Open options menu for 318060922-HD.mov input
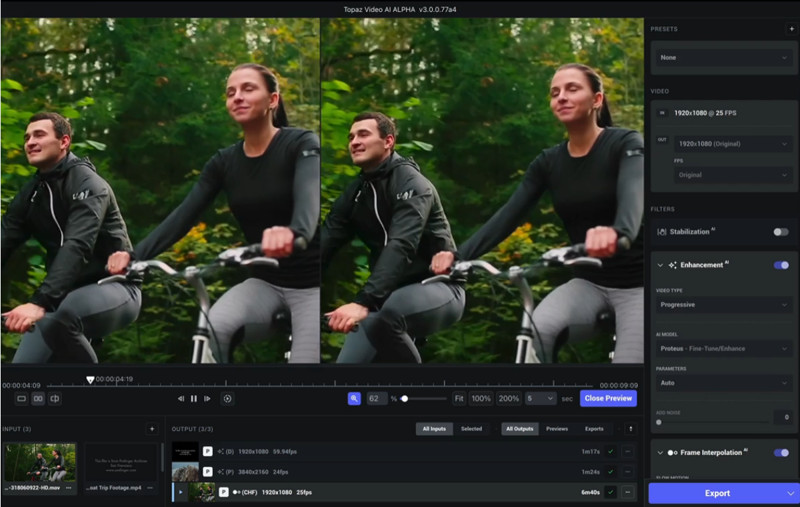The width and height of the screenshot is (800, 507). [68, 488]
